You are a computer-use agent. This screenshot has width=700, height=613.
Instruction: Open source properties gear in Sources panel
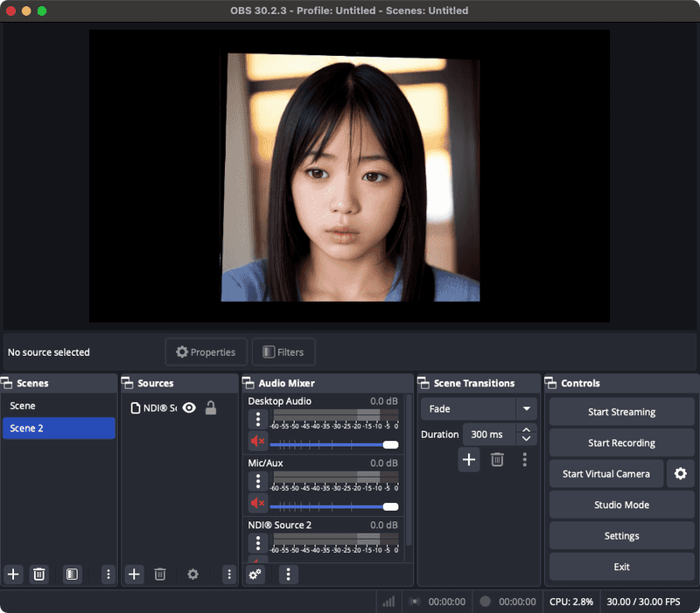point(192,575)
